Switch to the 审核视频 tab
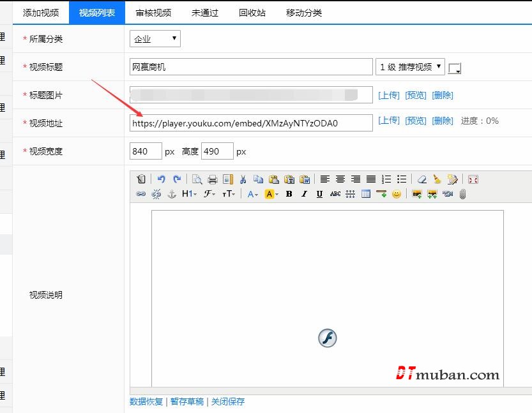 pyautogui.click(x=153, y=13)
